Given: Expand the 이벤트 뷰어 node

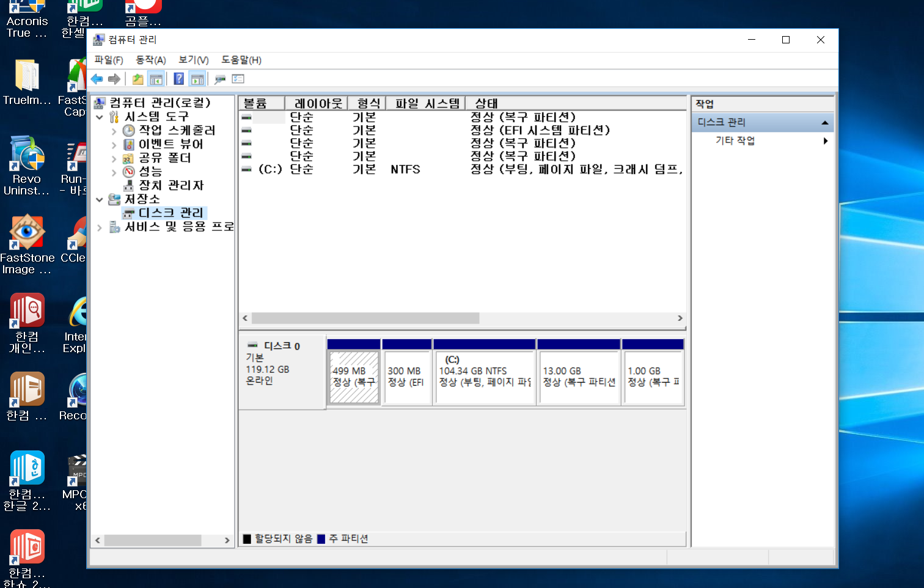Looking at the screenshot, I should 114,145.
